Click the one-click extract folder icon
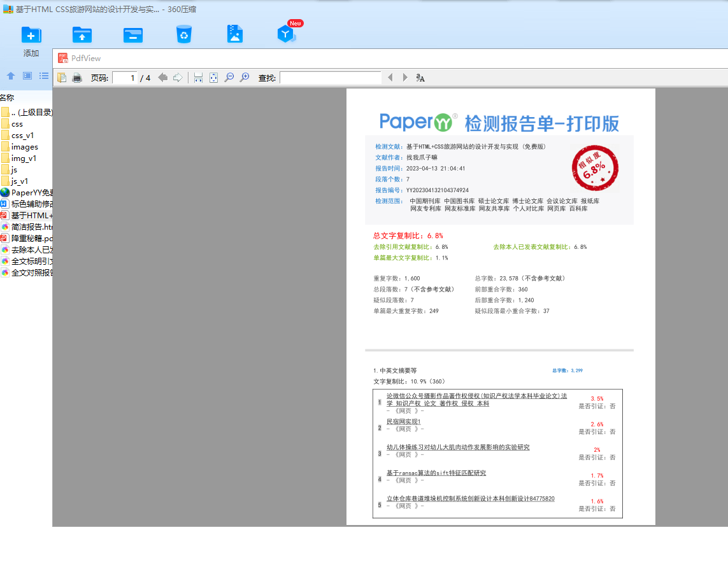Image resolution: width=728 pixels, height=567 pixels. point(132,35)
